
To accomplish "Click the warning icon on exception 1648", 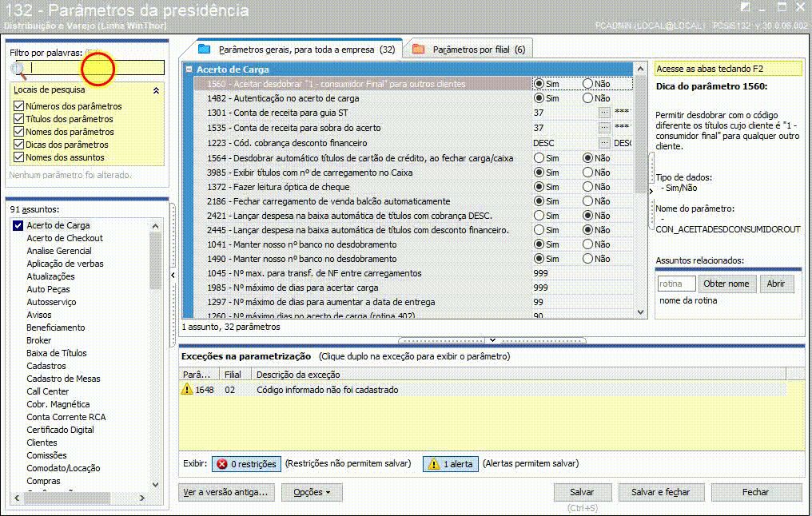I will (186, 389).
